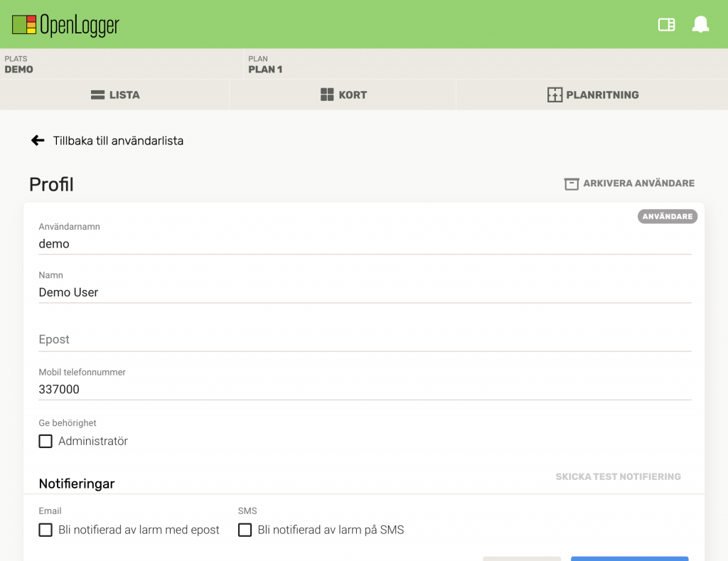Image resolution: width=728 pixels, height=561 pixels.
Task: Click the Lista list icon
Action: point(98,95)
